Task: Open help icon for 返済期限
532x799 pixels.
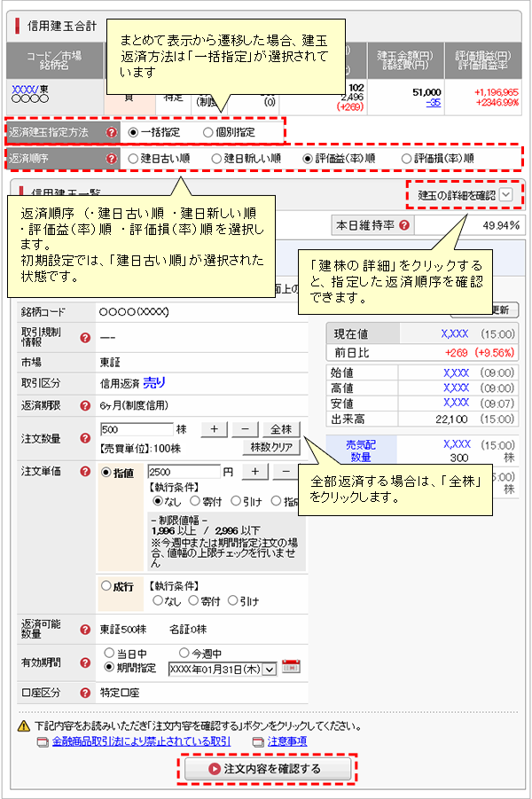Action: pyautogui.click(x=85, y=405)
